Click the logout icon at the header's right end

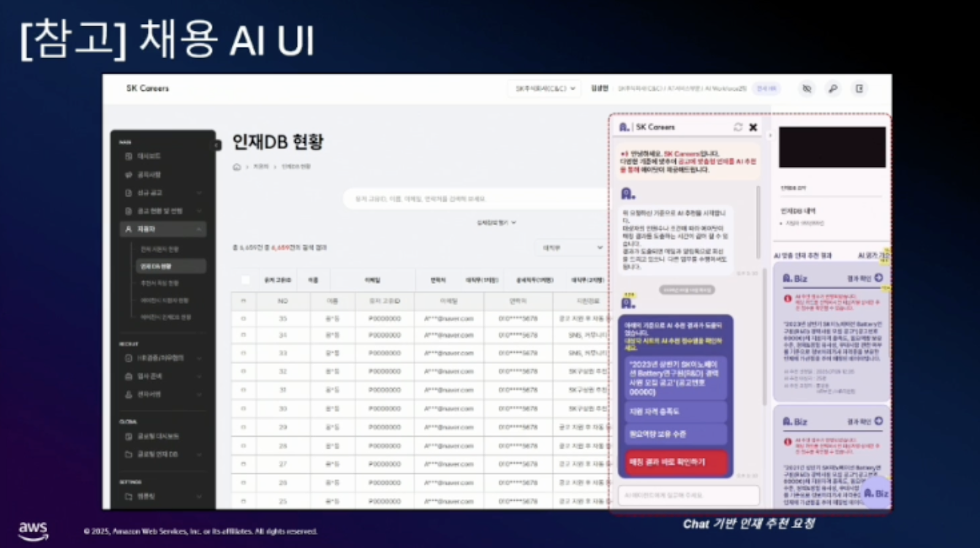click(x=859, y=89)
